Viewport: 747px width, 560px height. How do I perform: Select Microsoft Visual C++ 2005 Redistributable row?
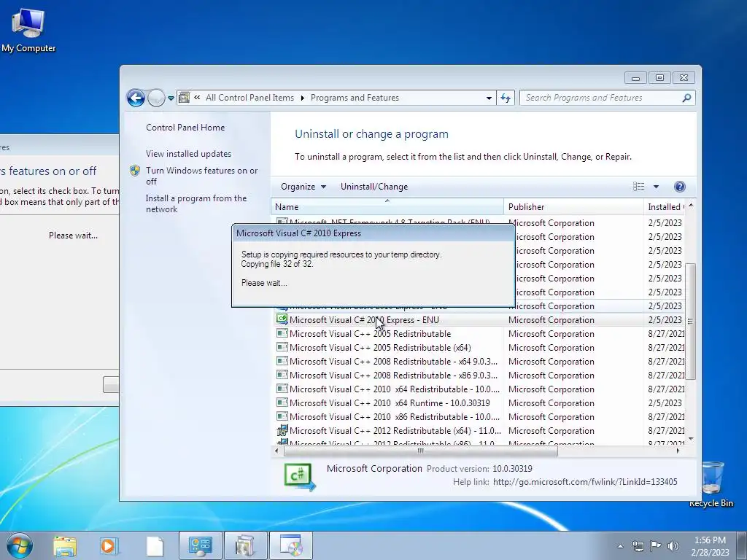[x=480, y=334]
